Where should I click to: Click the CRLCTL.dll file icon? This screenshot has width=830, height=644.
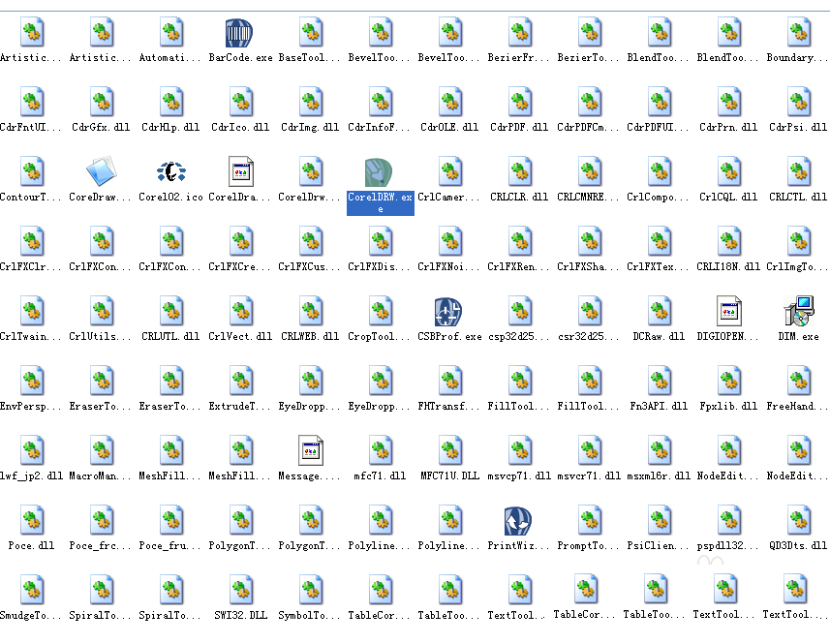coord(799,171)
